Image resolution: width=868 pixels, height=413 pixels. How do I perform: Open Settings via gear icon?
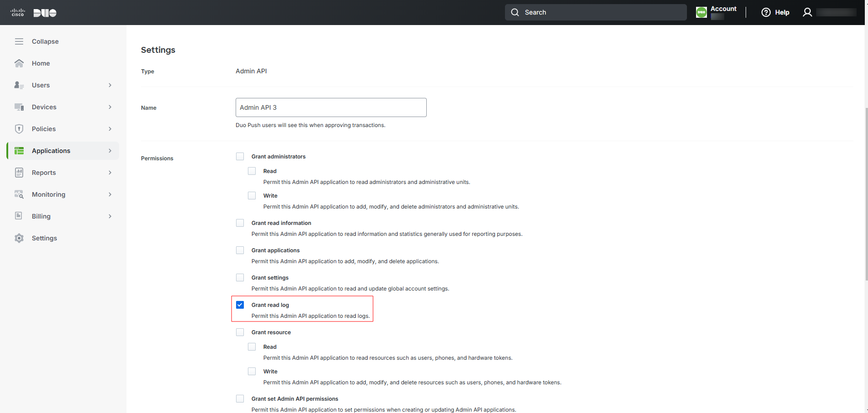click(x=19, y=238)
